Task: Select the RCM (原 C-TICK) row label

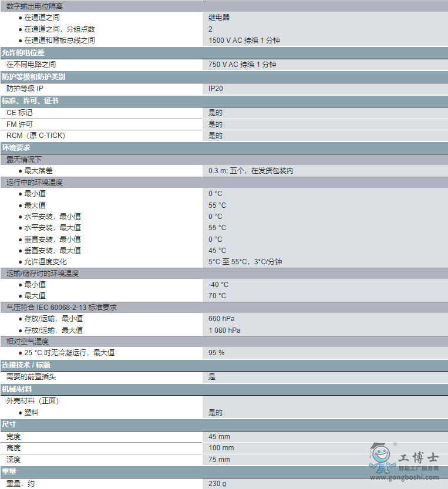Action: click(x=35, y=136)
